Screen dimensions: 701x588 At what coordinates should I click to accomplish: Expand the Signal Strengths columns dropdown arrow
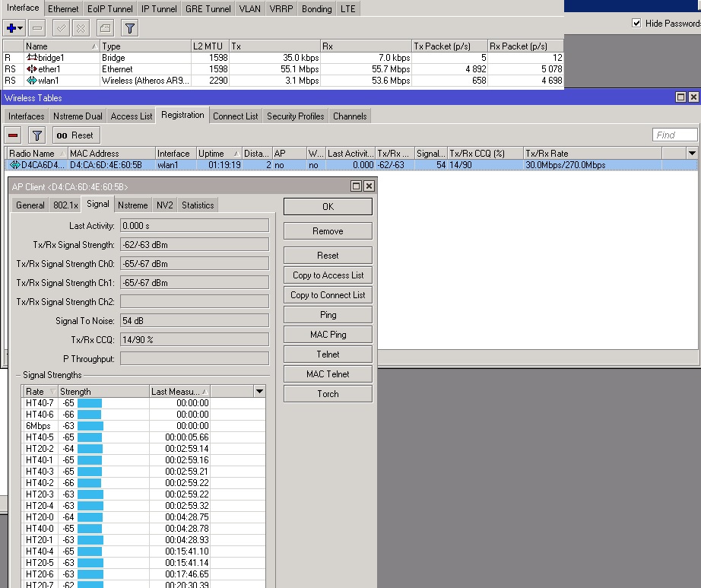[x=259, y=391]
